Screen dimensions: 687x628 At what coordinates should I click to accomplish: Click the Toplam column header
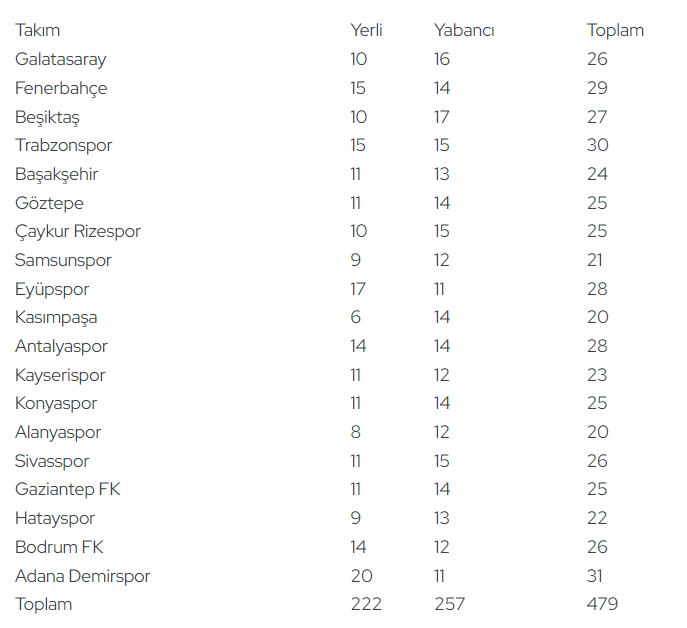tap(615, 30)
